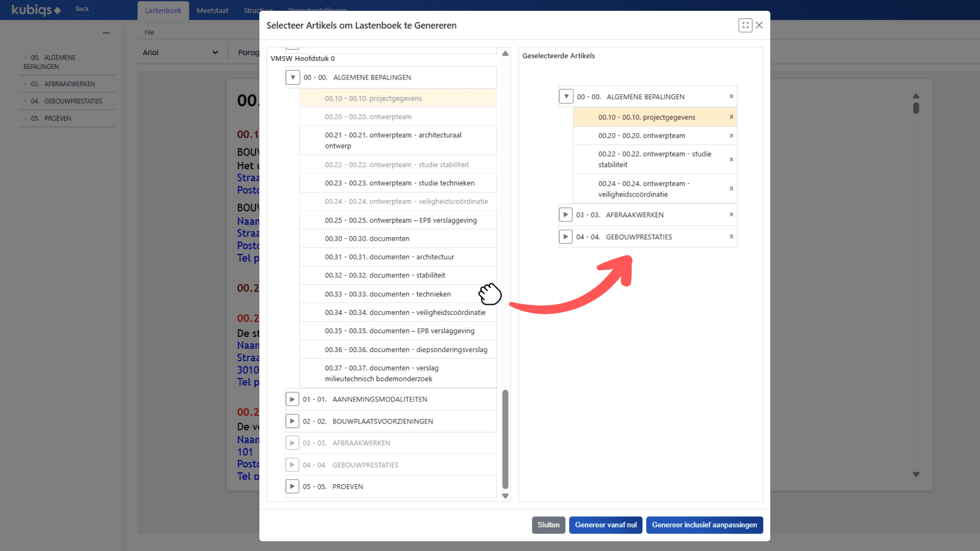Open the Lastenboek tab
This screenshot has height=551, width=980.
pos(163,10)
